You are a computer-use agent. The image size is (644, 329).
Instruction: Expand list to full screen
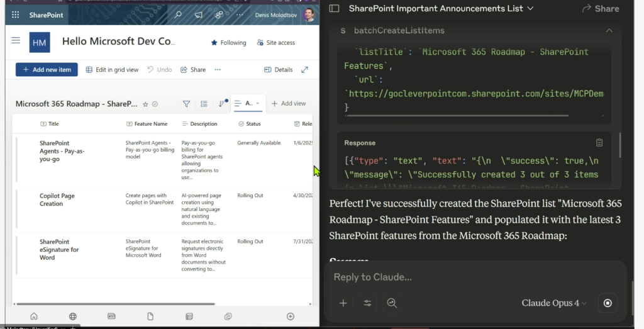[304, 70]
